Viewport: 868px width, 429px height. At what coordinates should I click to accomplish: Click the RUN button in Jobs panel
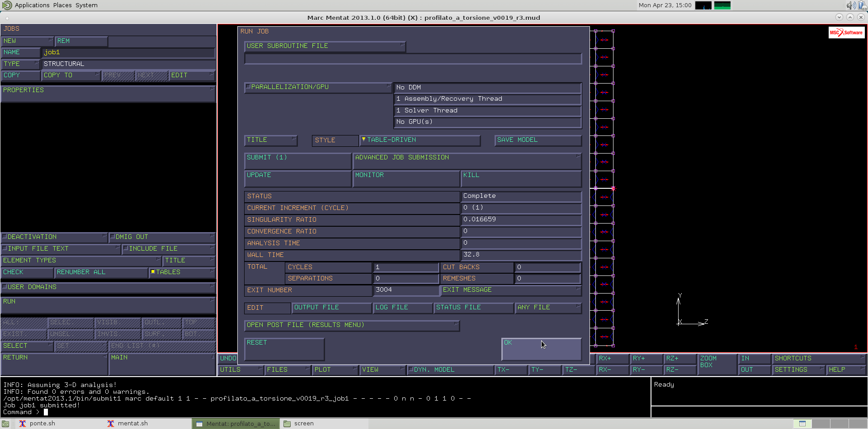click(108, 305)
